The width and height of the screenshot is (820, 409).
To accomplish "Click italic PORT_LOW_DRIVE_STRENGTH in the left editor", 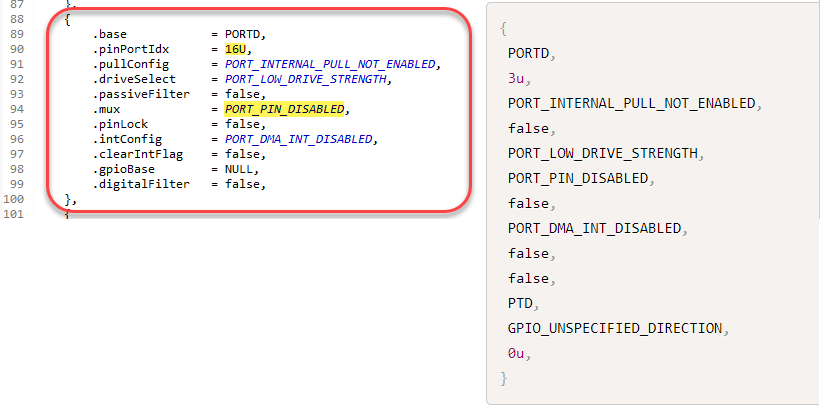I will [x=307, y=78].
